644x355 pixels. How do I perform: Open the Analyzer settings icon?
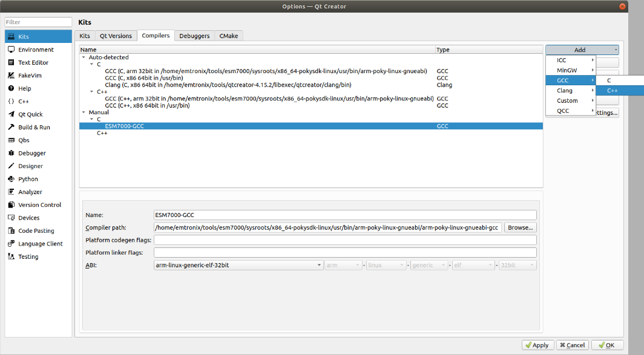pos(11,192)
